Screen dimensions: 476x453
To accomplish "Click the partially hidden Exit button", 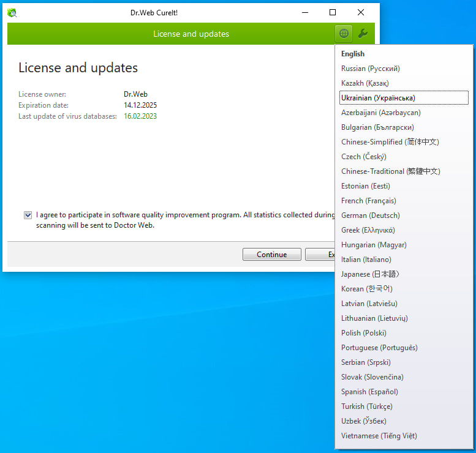I will point(320,254).
